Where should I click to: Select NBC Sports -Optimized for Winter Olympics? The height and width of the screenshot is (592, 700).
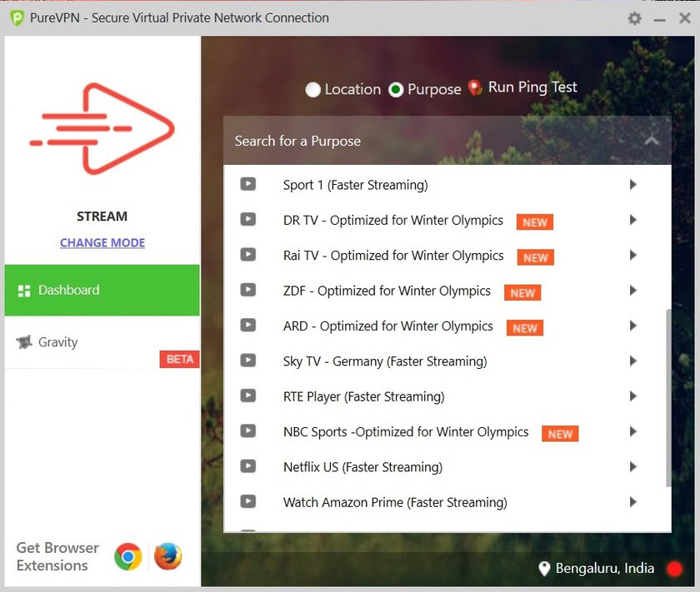[406, 431]
